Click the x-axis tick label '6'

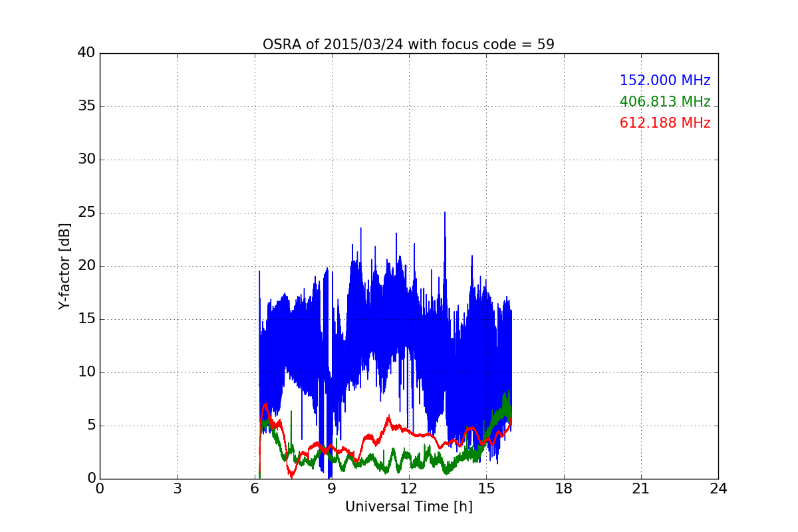[x=254, y=488]
